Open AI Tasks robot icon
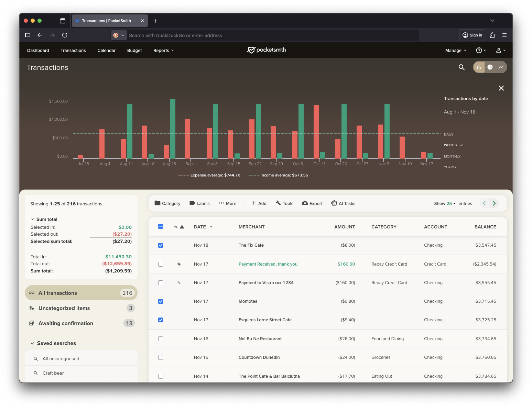Screen dimensions: 532x408 click(334, 203)
